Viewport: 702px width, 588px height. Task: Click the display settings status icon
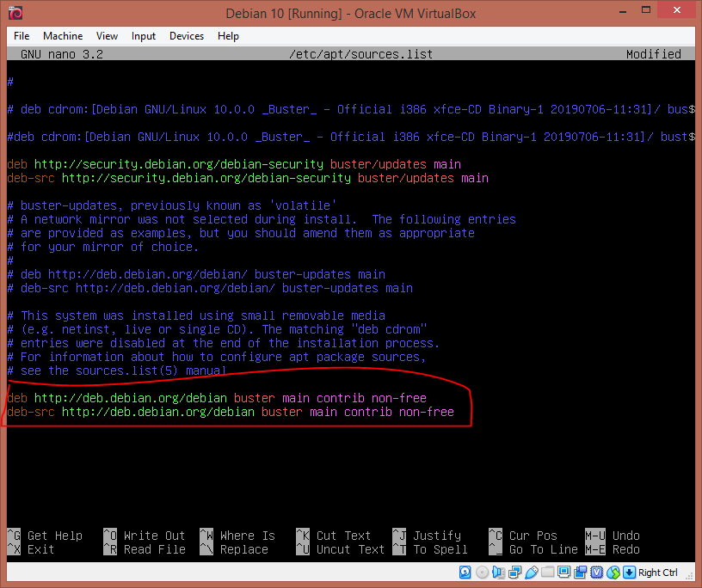(564, 573)
